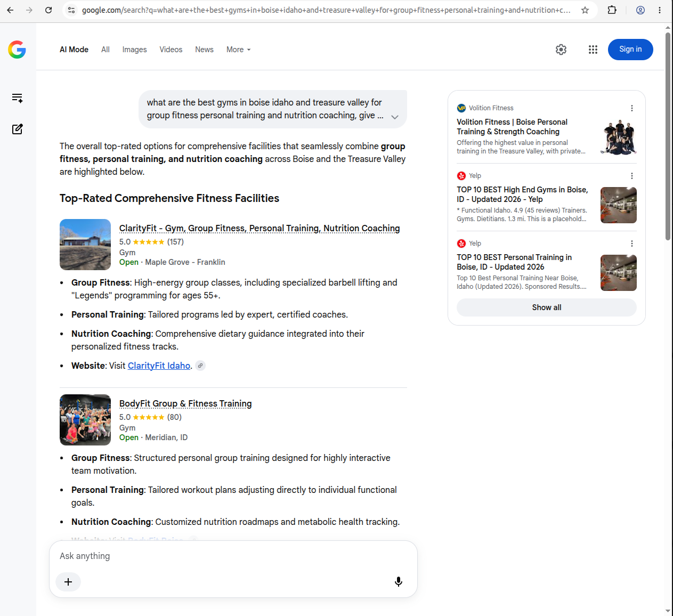The height and width of the screenshot is (616, 673).
Task: Reload the page with the refresh icon
Action: [x=48, y=10]
